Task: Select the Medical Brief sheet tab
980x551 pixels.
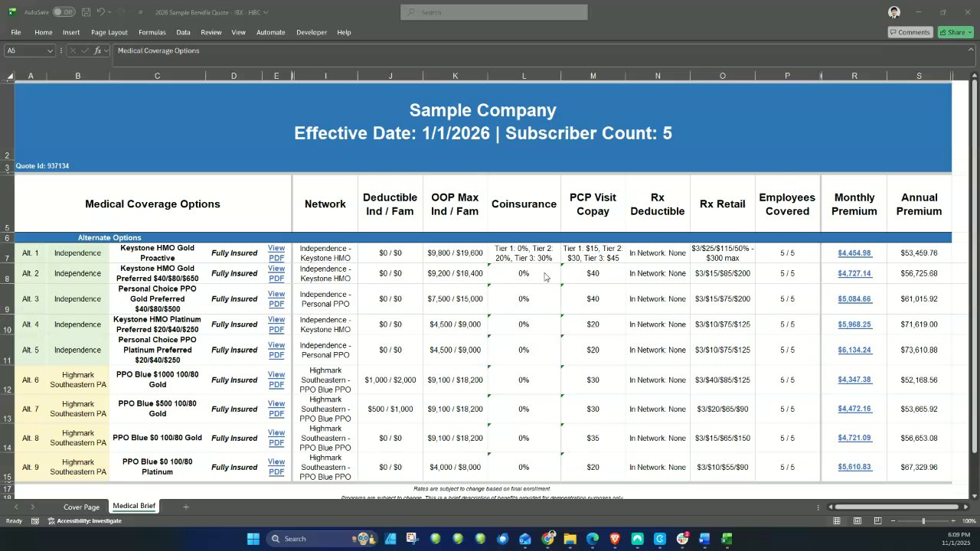Action: point(134,506)
